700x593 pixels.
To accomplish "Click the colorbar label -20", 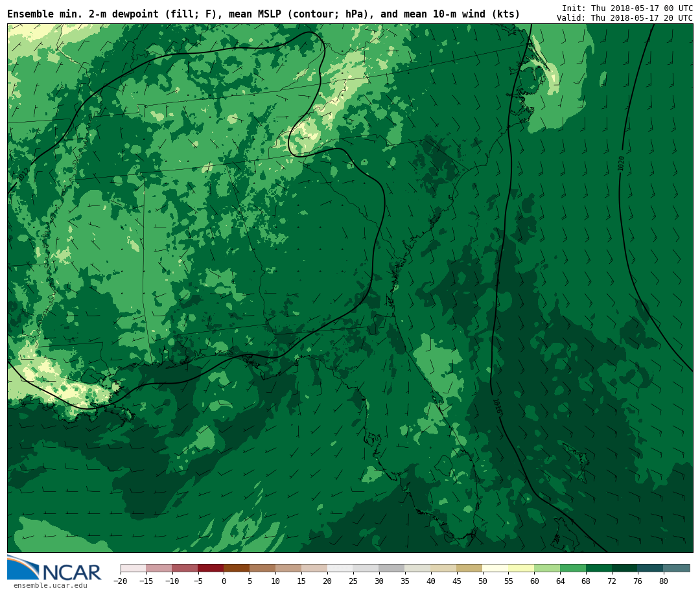I will [x=121, y=581].
